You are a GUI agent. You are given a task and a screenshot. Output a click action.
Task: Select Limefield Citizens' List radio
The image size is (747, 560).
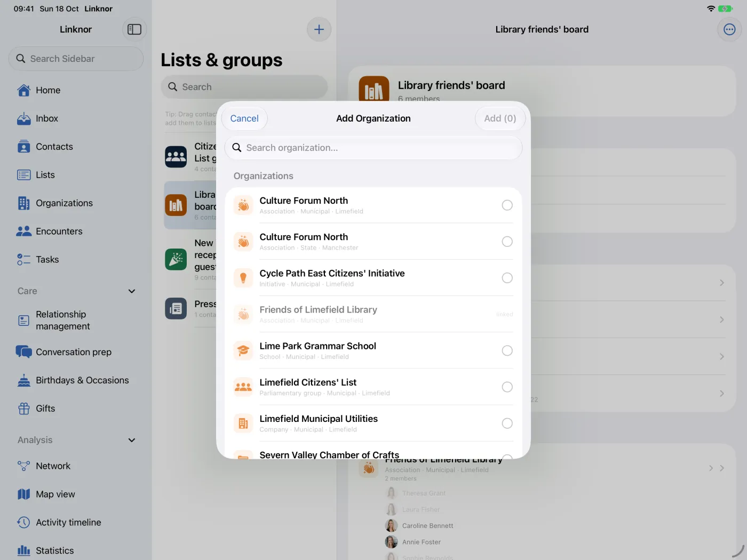[507, 387]
